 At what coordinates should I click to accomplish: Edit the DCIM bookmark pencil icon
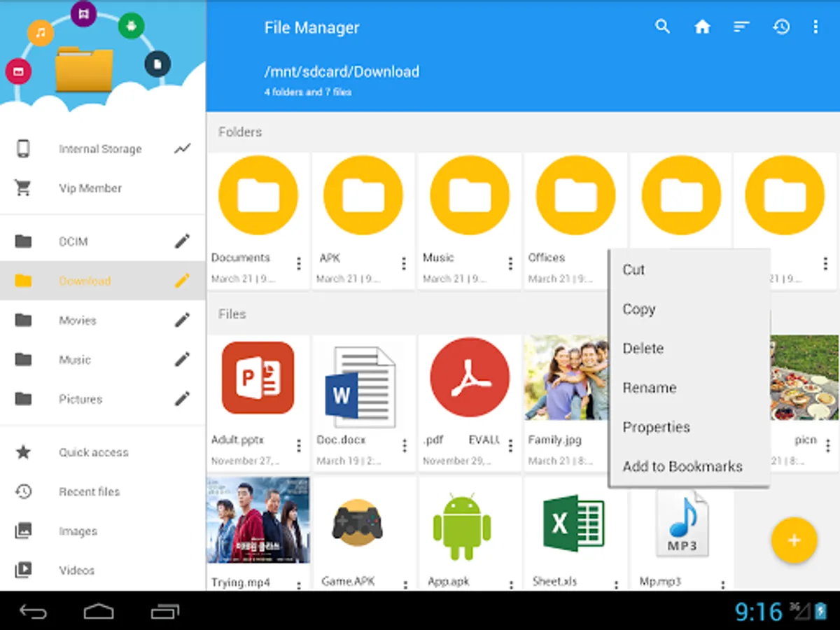point(183,241)
